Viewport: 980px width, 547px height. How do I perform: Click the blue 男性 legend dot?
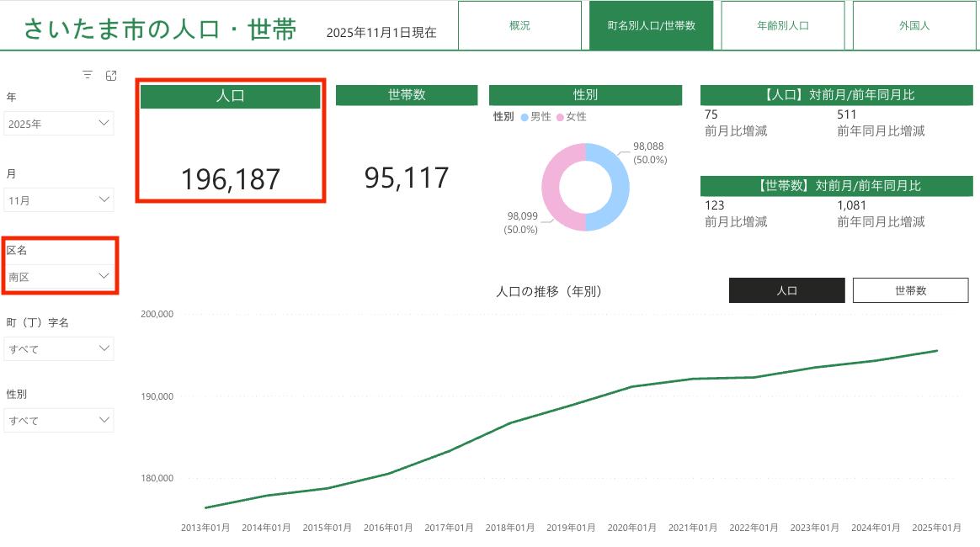pos(525,117)
